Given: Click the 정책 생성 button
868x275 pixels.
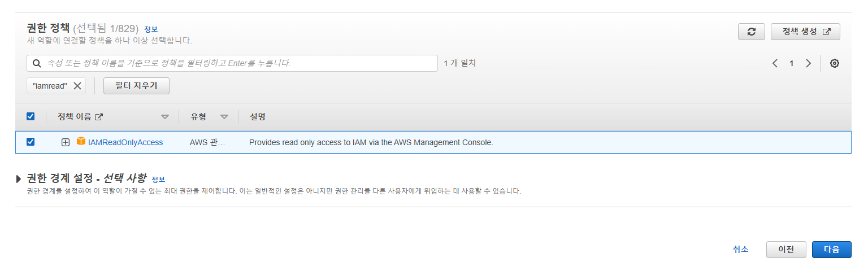Looking at the screenshot, I should pyautogui.click(x=805, y=32).
